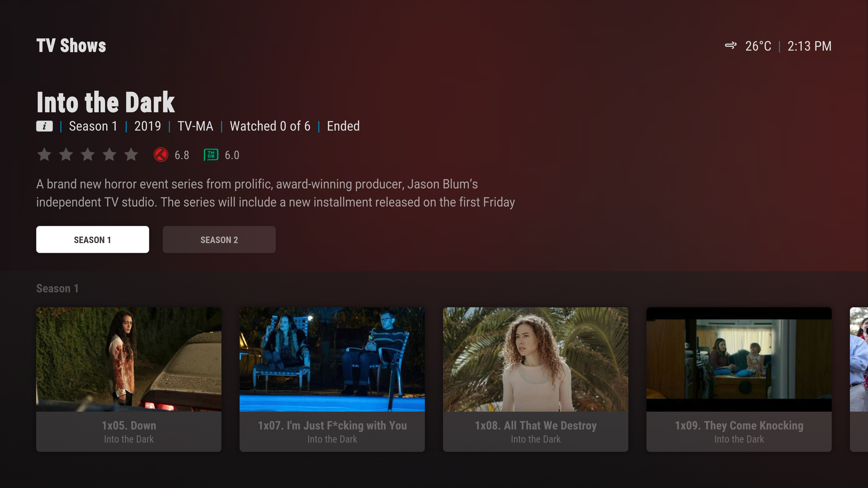Click the TV Shows header
Image resolution: width=868 pixels, height=488 pixels.
(x=71, y=45)
